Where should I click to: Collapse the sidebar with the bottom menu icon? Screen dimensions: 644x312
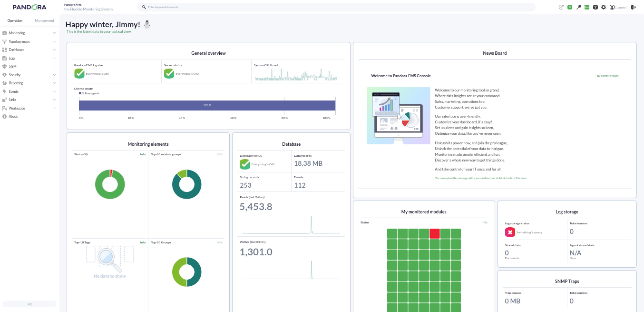click(x=29, y=304)
